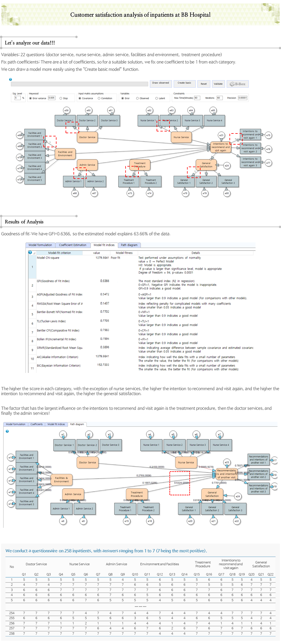Open the Model formulation tab beside Coefficients
This screenshot has width=281, height=644.
pos(16,424)
